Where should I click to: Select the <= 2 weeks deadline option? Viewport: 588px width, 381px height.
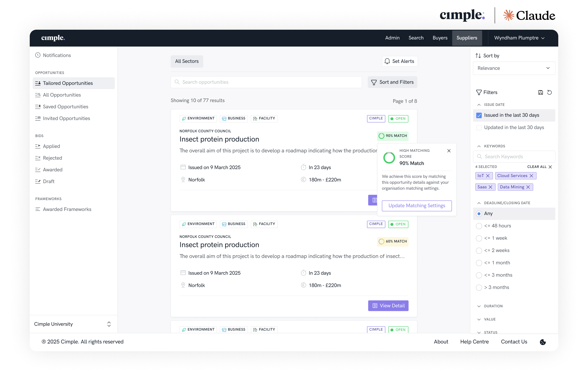479,251
